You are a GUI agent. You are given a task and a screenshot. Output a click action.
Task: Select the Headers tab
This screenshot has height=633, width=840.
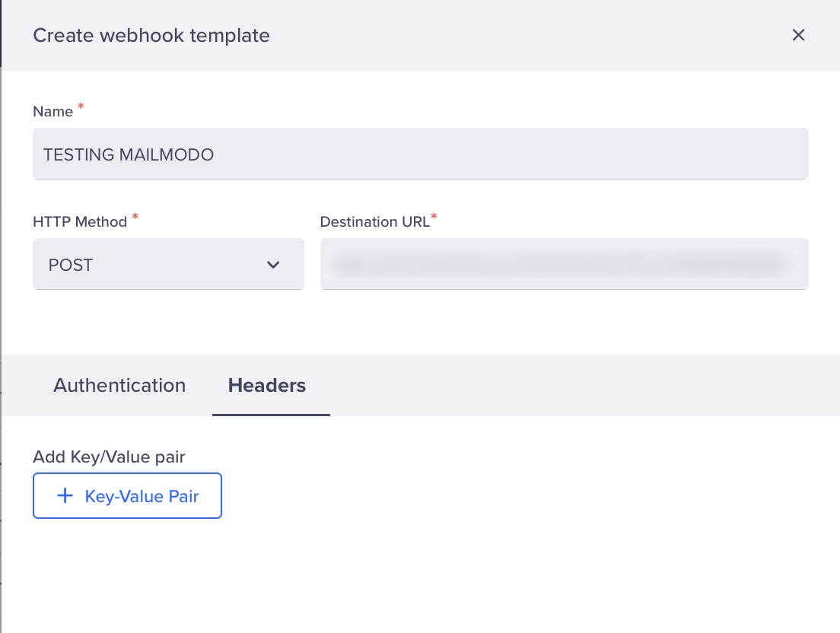tap(266, 385)
